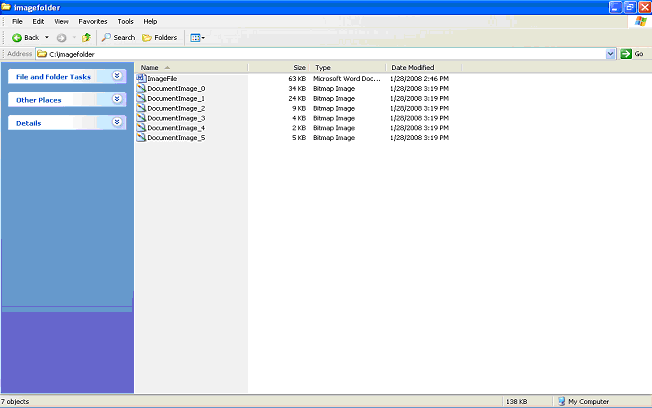Click My Computer status bar icon
652x408 pixels.
562,401
